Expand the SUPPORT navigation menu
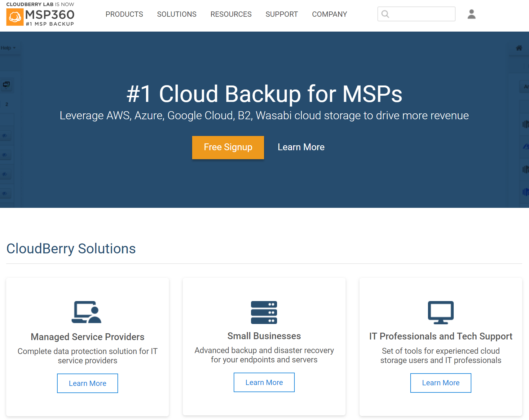This screenshot has height=420, width=529. [281, 14]
